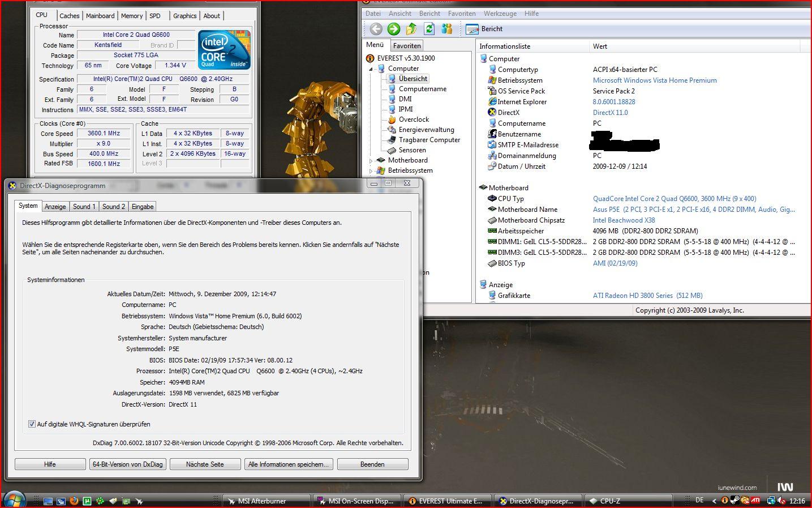Viewport: 812px width, 508px height.
Task: Click EVEREST's users toolbar icon
Action: coord(447,29)
